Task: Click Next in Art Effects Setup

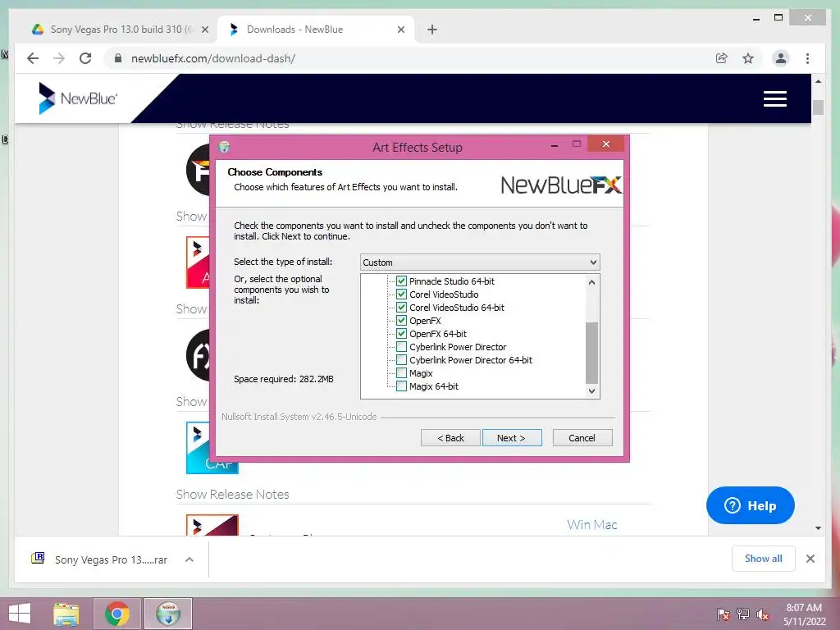Action: click(512, 438)
